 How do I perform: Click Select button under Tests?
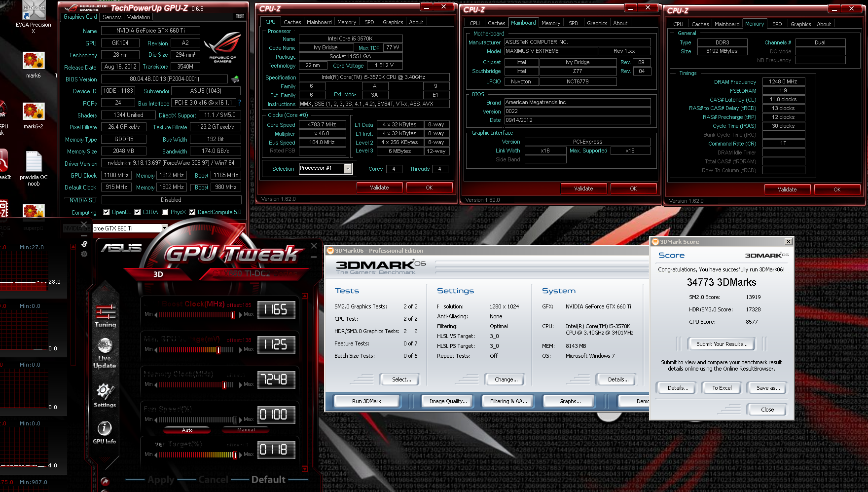[401, 379]
